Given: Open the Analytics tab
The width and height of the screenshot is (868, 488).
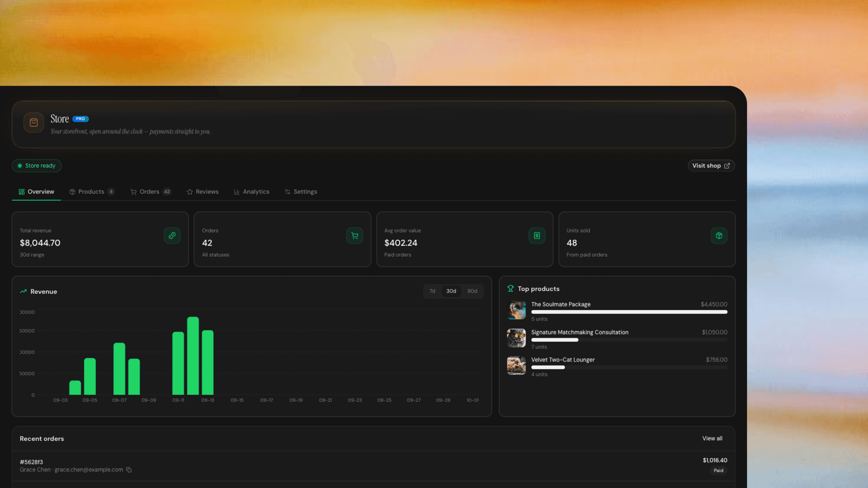Looking at the screenshot, I should coord(252,192).
